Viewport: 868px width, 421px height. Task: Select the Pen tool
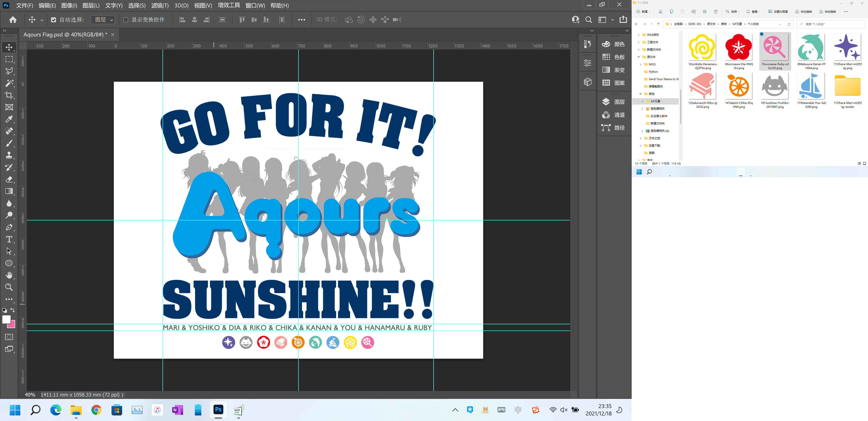(x=9, y=227)
